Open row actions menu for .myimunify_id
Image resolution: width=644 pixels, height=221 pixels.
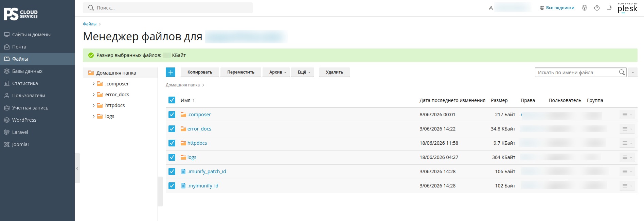[x=627, y=186]
